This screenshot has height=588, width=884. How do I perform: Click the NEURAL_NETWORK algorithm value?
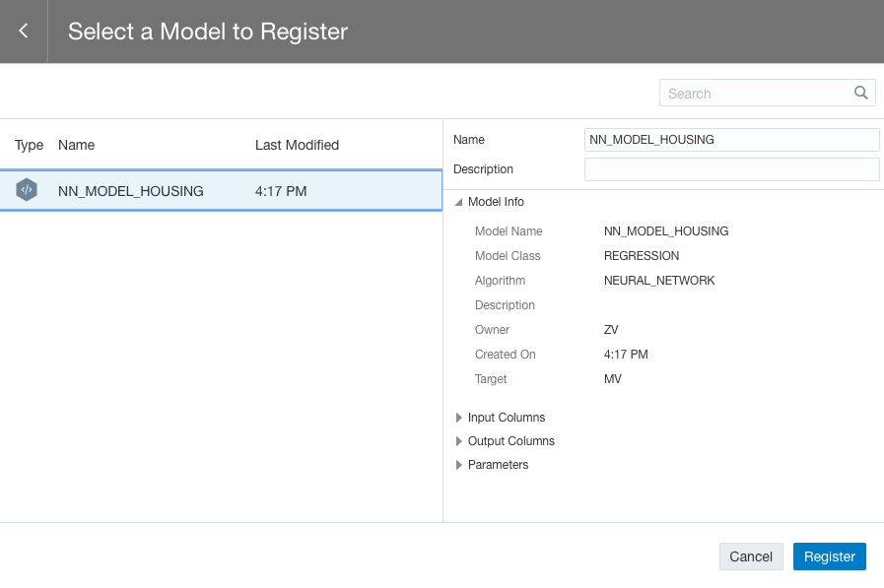(659, 281)
